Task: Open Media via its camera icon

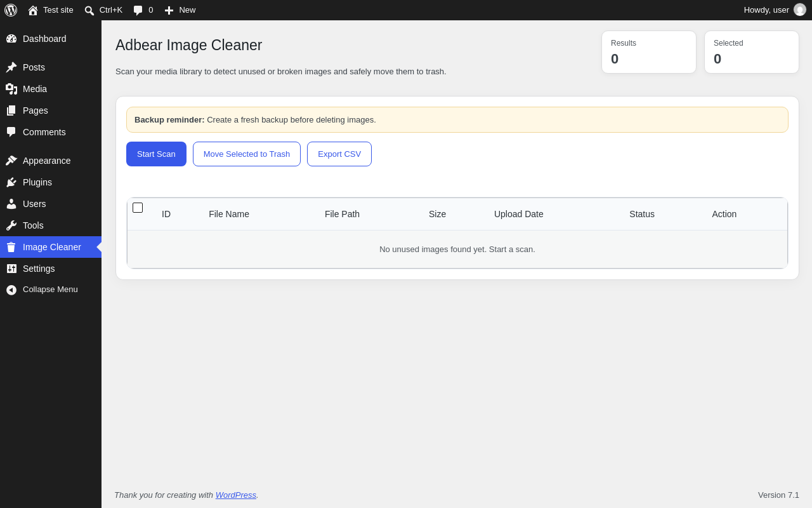Action: [11, 89]
